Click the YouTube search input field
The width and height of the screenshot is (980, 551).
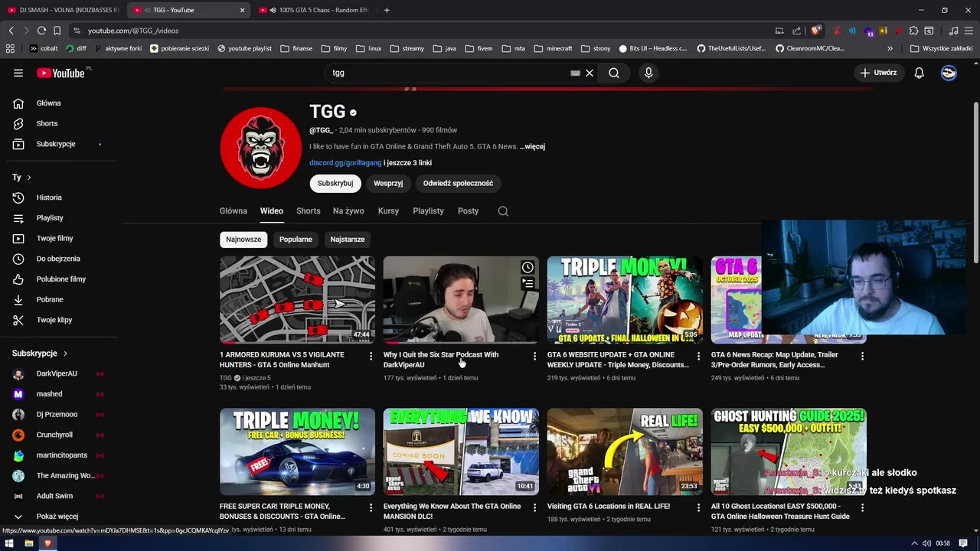[448, 73]
